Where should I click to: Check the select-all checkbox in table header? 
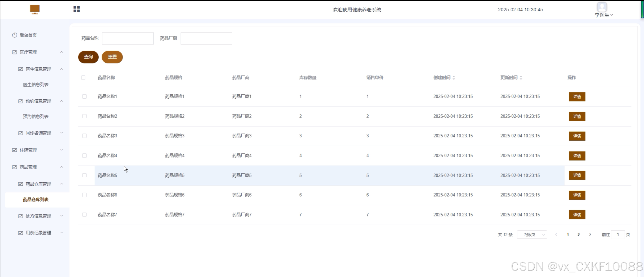[x=83, y=78]
